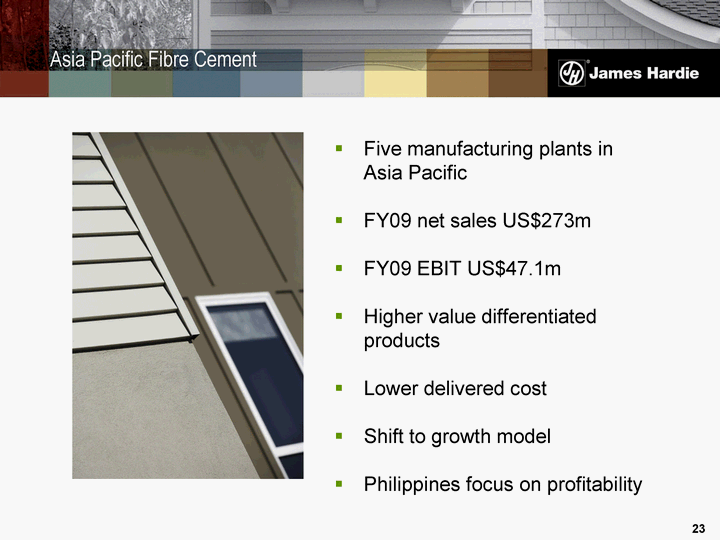720x540 pixels.
Task: Click Philippines focus on profitability text
Action: (502, 484)
